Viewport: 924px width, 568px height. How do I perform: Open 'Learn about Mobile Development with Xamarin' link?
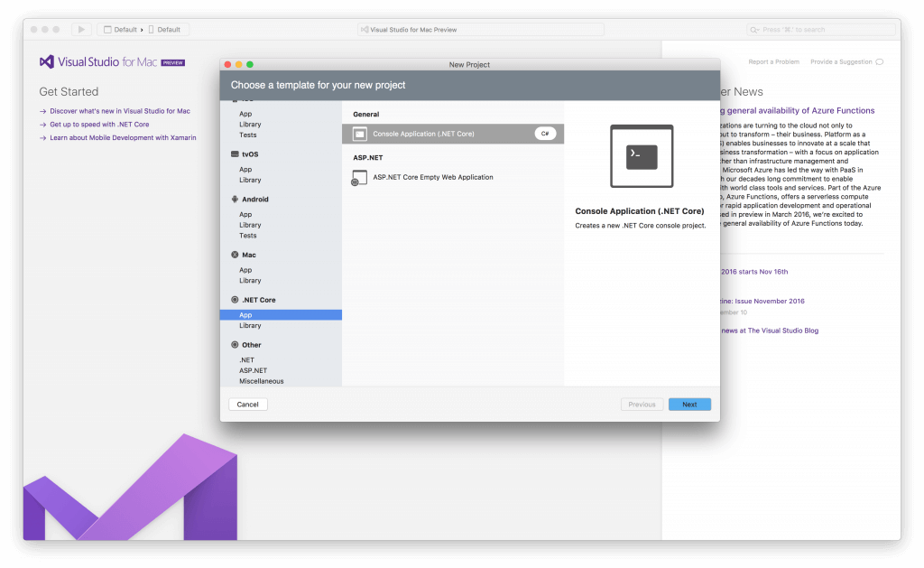[x=123, y=138]
